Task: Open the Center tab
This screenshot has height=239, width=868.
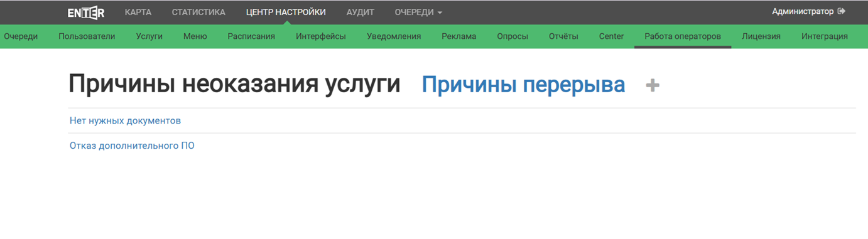Action: (x=612, y=36)
